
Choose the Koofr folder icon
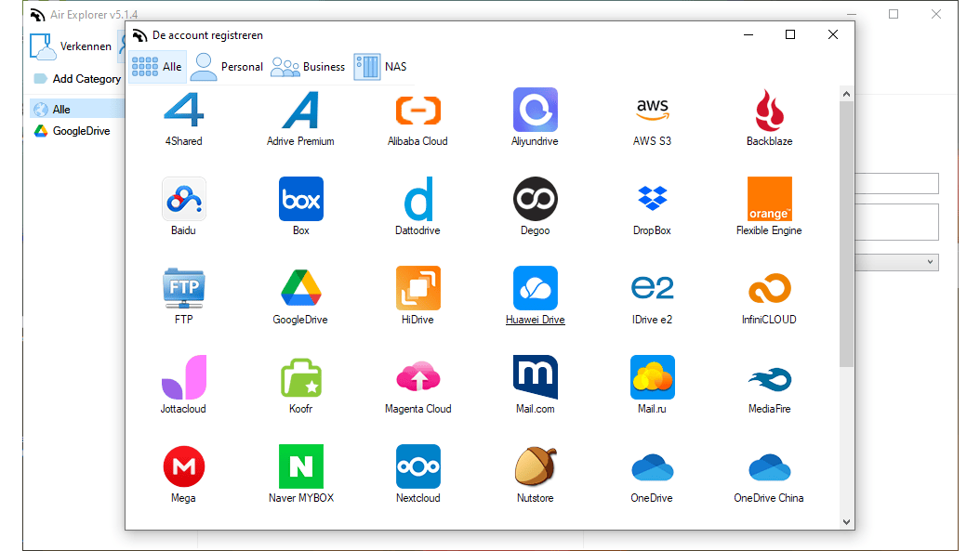pos(300,377)
